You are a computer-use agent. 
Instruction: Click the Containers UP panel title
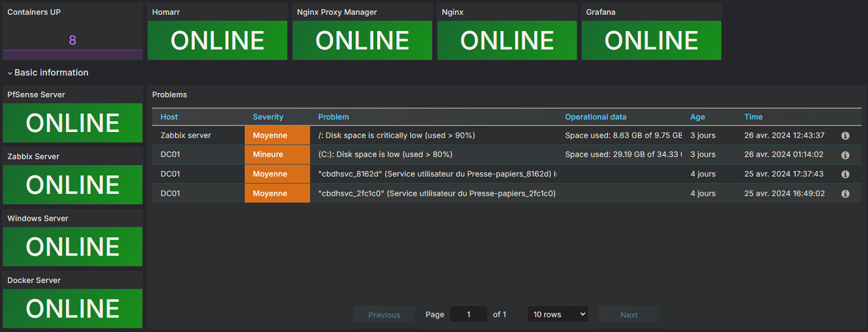pyautogui.click(x=34, y=12)
